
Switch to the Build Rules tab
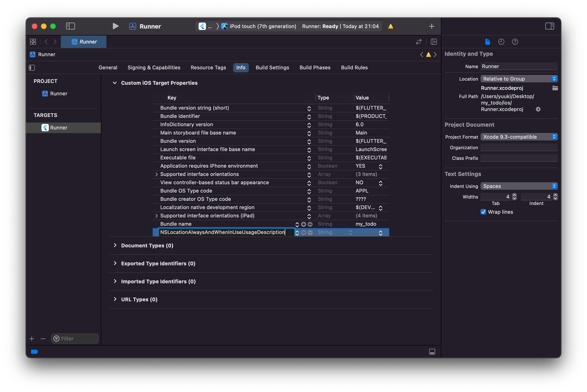354,67
